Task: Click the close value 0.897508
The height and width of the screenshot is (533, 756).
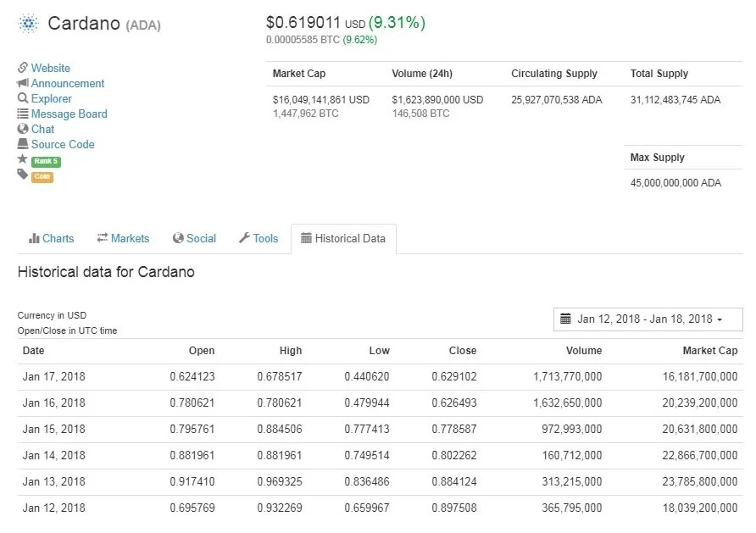Action: (454, 508)
